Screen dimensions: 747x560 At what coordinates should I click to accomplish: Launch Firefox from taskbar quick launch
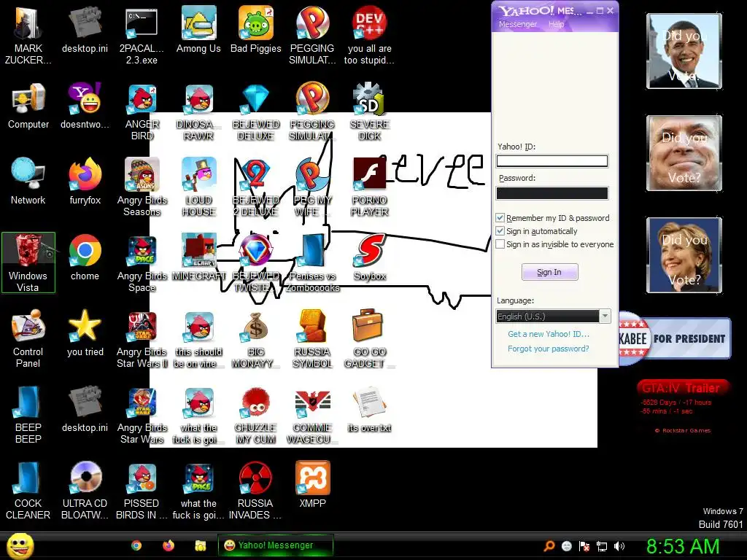169,545
